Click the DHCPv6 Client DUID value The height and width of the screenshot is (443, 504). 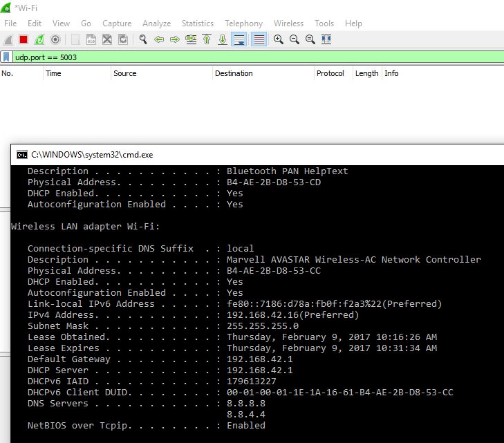pyautogui.click(x=340, y=393)
